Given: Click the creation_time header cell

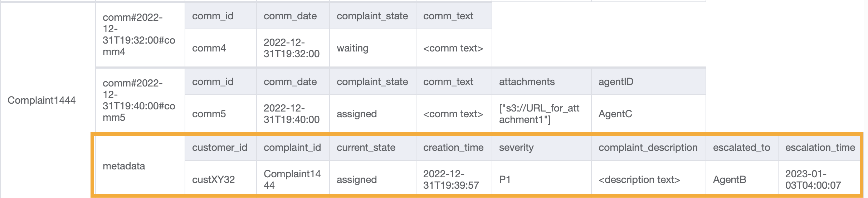Looking at the screenshot, I should tap(453, 148).
